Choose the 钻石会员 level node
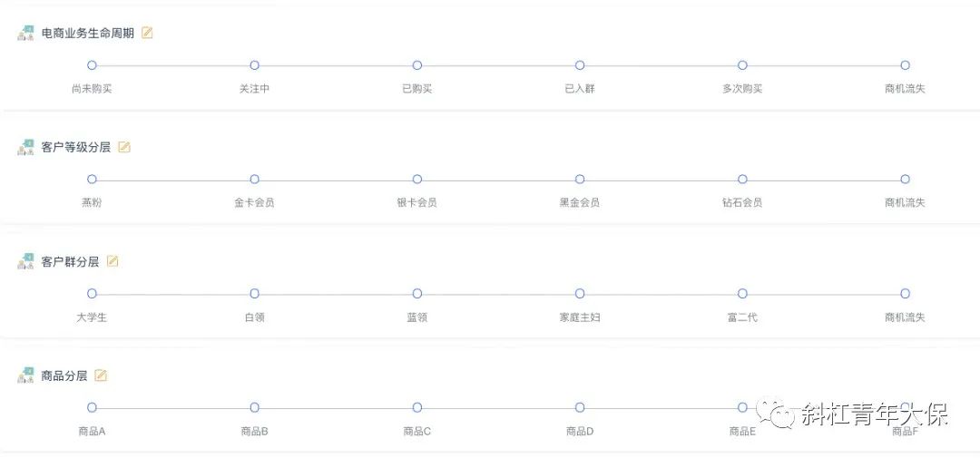Image resolution: width=980 pixels, height=458 pixels. (x=742, y=180)
